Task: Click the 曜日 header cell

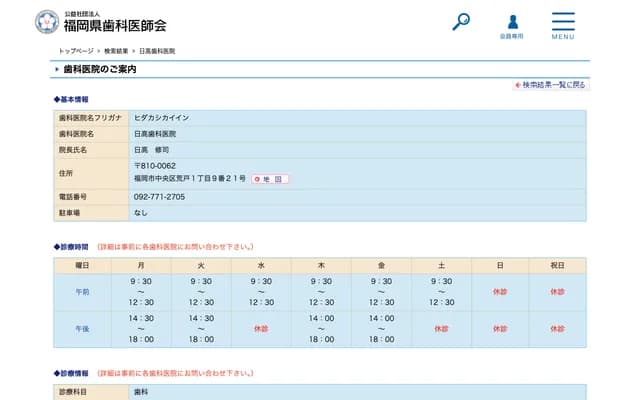Action: (82, 266)
